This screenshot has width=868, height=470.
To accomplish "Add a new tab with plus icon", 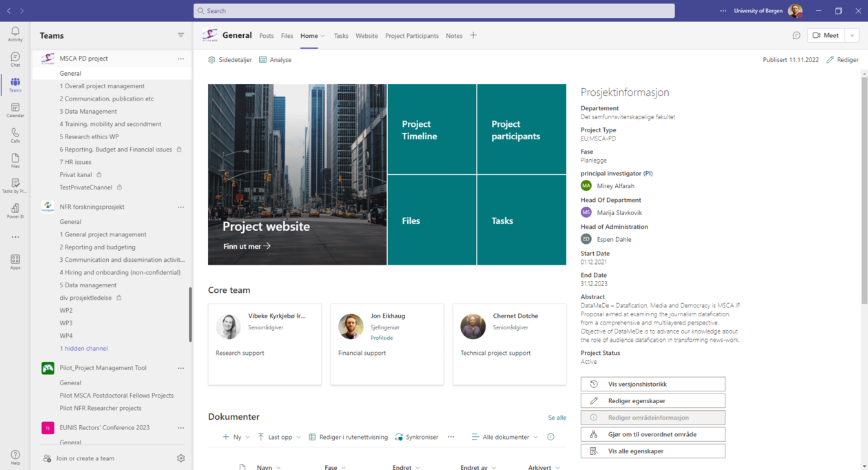I will coord(473,36).
